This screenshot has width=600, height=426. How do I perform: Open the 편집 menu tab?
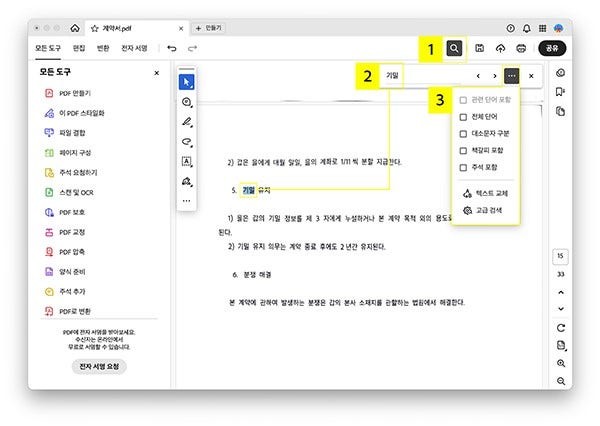(x=79, y=48)
